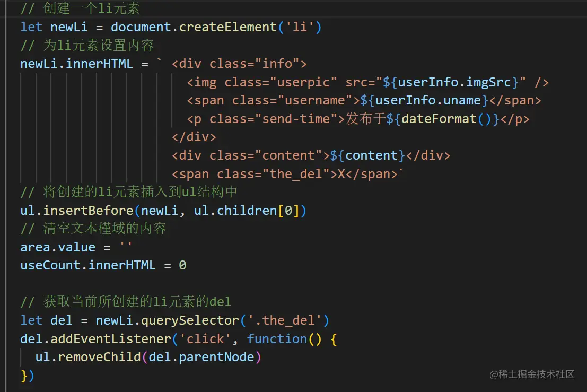Click 'useCount.innerHTML' assignment line
587x392 pixels.
point(103,265)
